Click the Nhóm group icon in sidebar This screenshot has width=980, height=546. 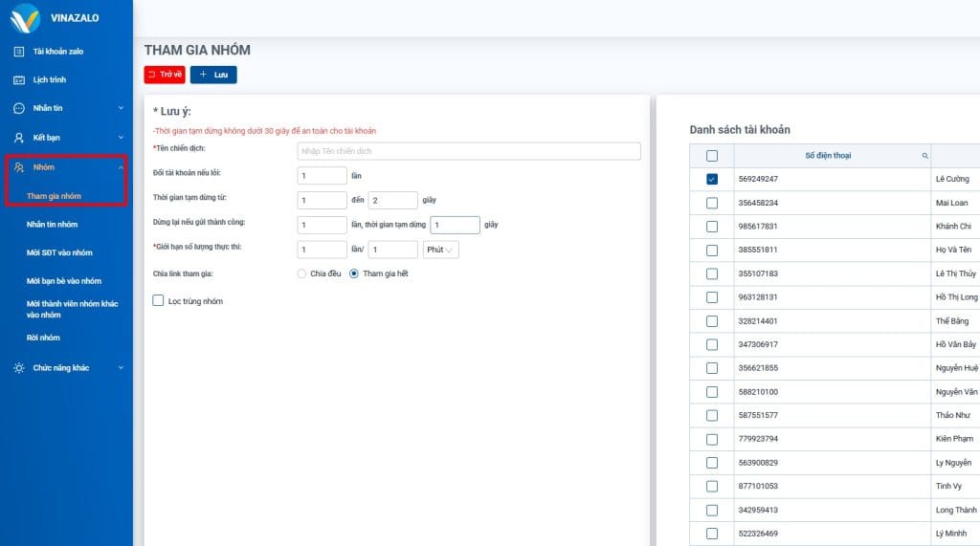(18, 168)
